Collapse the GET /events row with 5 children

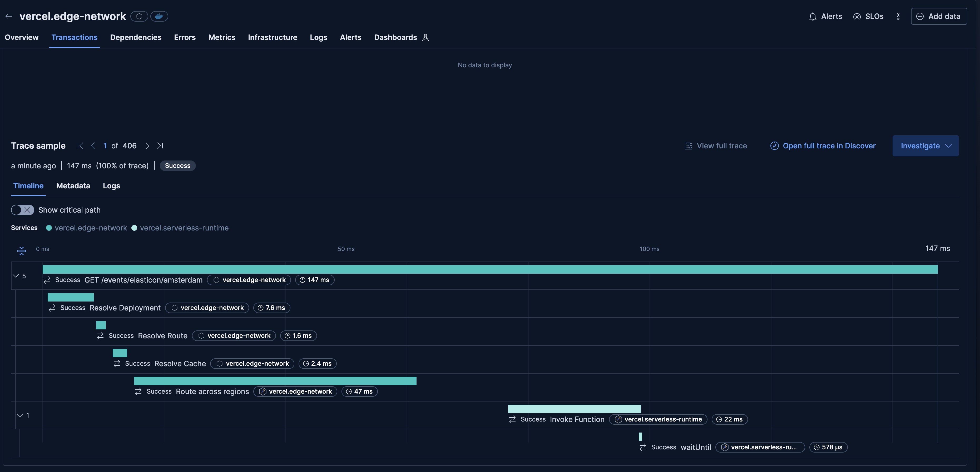point(16,276)
